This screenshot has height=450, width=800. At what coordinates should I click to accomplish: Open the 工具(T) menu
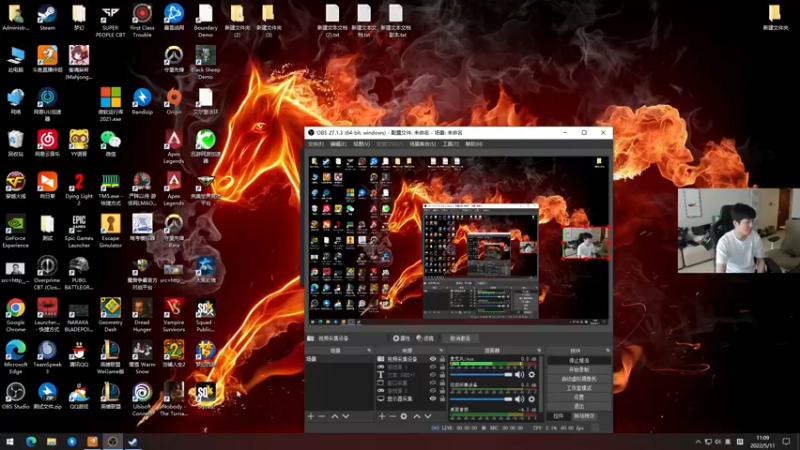[x=450, y=144]
